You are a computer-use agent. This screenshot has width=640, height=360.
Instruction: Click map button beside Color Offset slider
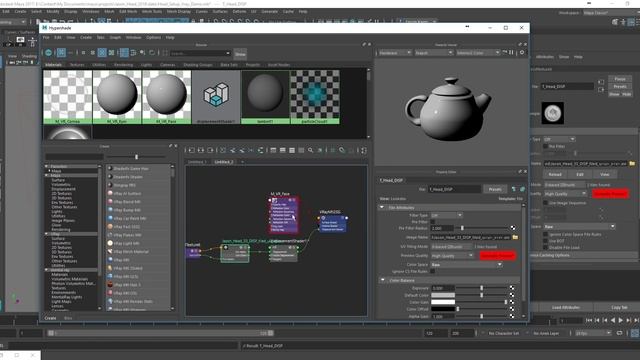tap(512, 309)
